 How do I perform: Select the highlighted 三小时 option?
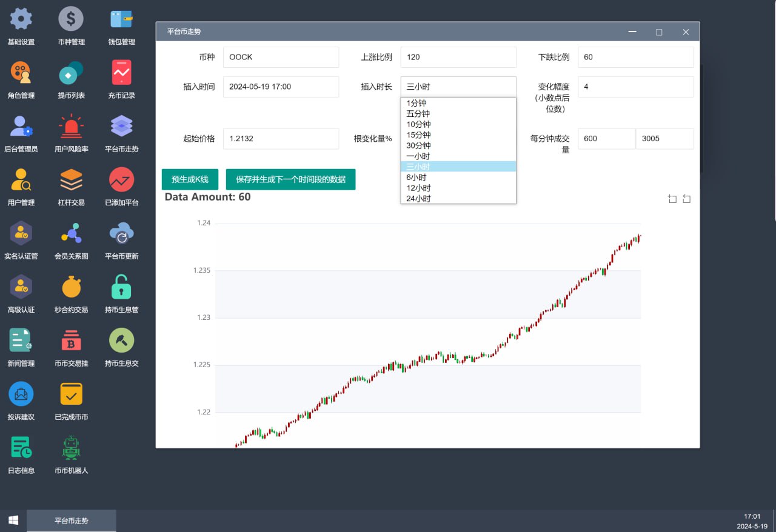458,167
